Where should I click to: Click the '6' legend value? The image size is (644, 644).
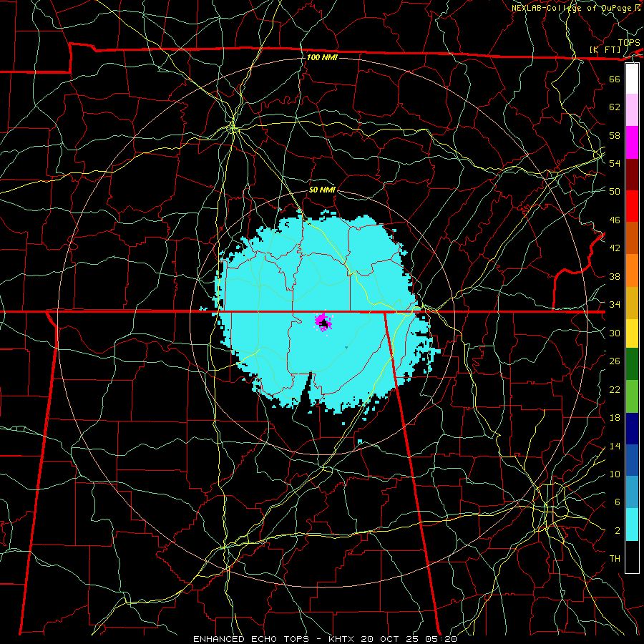click(x=617, y=502)
